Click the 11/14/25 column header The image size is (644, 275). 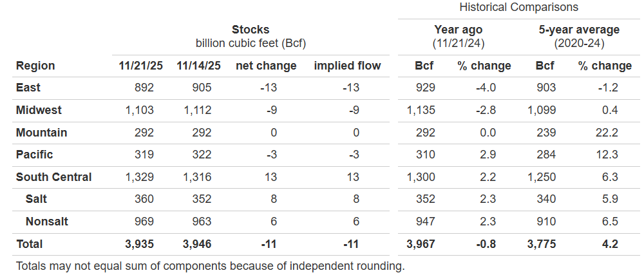click(x=193, y=66)
